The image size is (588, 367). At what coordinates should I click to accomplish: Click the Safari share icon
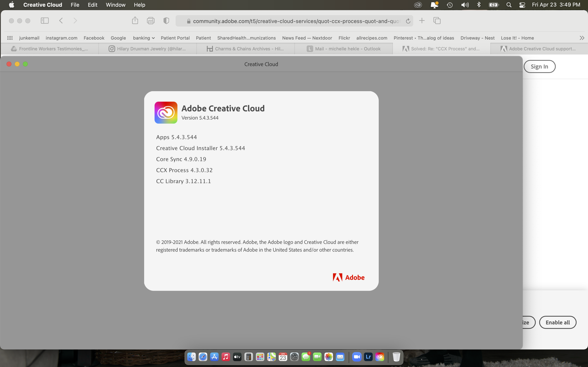coord(135,21)
